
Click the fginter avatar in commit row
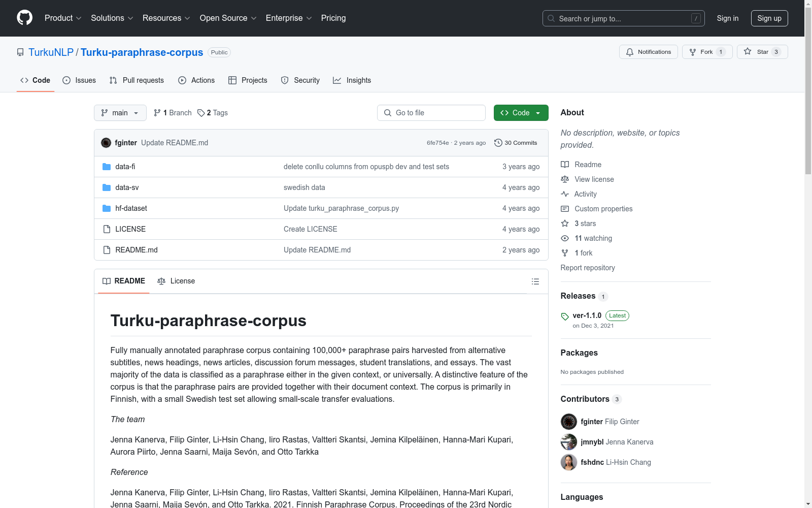(106, 143)
